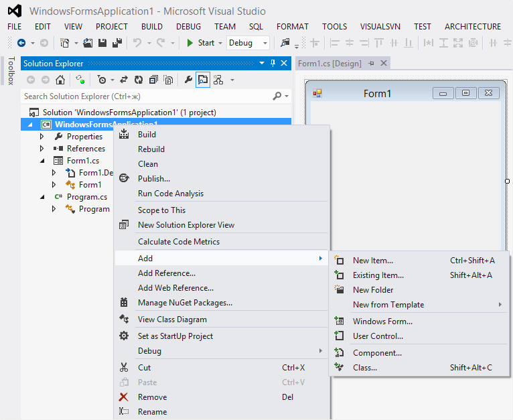Collapse the Form1.cs tree node

(42, 161)
